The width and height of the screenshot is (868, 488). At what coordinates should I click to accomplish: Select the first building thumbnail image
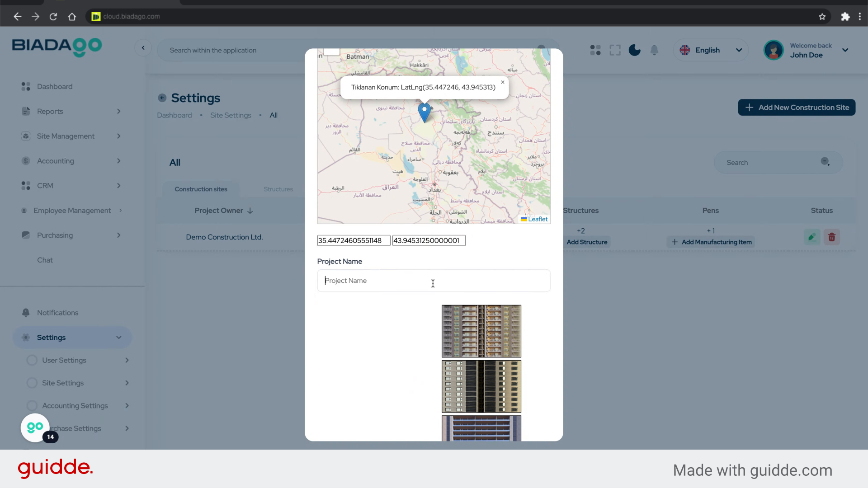pyautogui.click(x=481, y=331)
